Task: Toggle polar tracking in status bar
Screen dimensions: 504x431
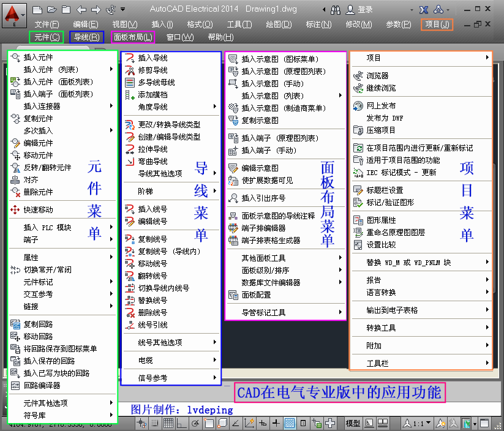Action: pos(195,423)
